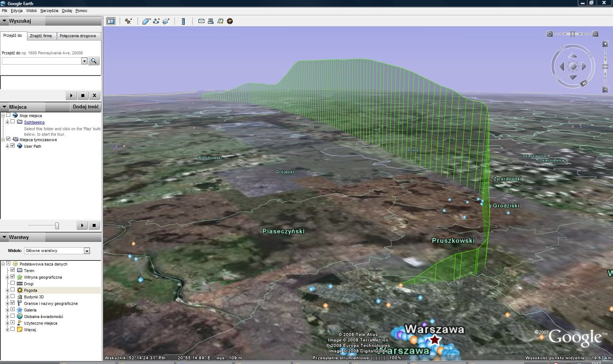Image resolution: width=613 pixels, height=364 pixels.
Task: Toggle the sidebar panel toolbar button
Action: pos(111,21)
